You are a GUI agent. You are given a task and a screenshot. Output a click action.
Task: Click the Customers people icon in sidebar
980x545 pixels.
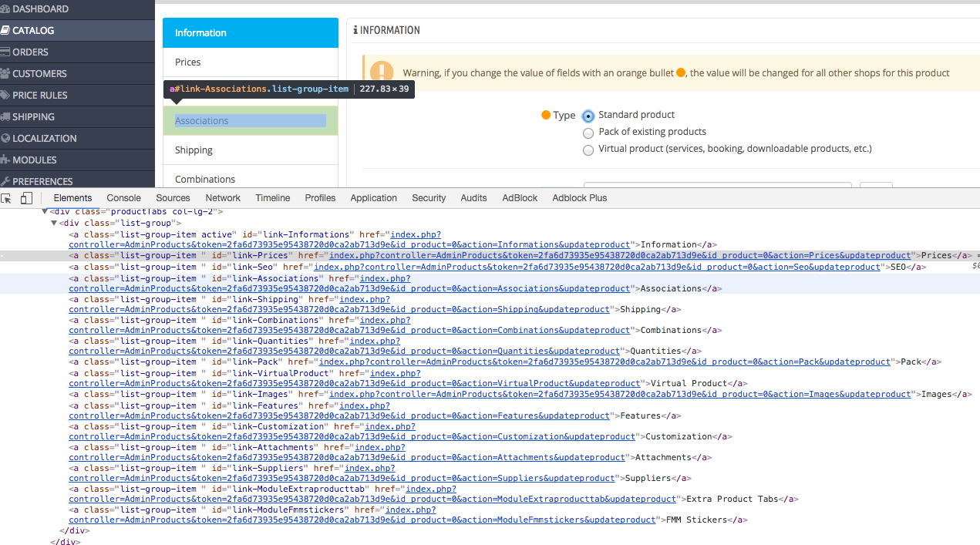point(5,74)
